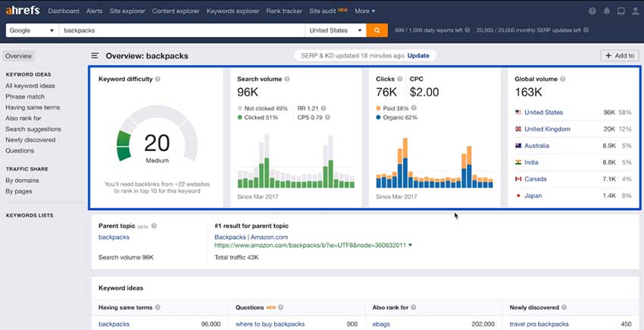Expand the More menu in navigation

364,11
